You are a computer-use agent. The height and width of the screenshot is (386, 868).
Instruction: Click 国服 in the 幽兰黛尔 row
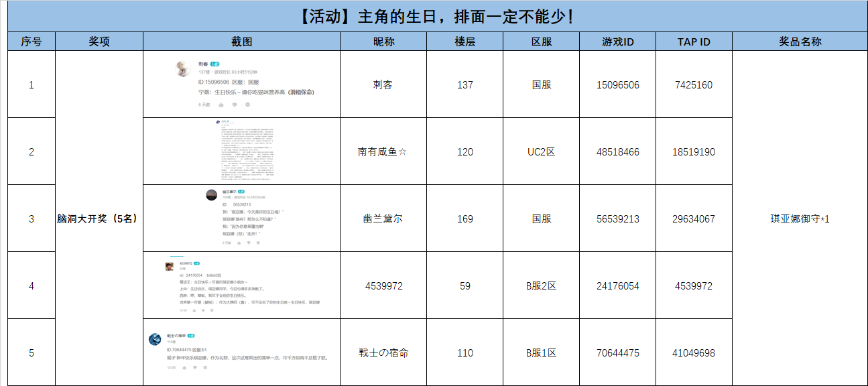(542, 218)
